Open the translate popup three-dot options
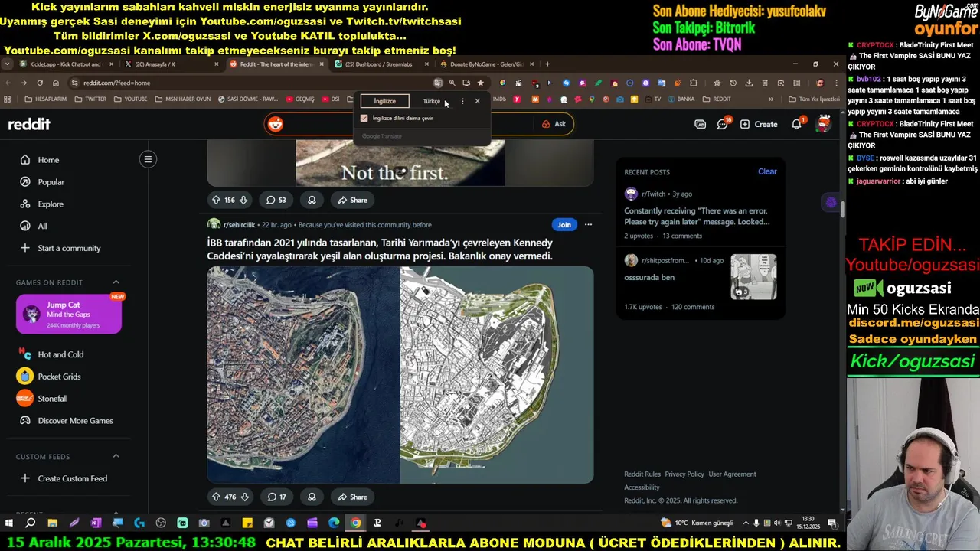 462,101
